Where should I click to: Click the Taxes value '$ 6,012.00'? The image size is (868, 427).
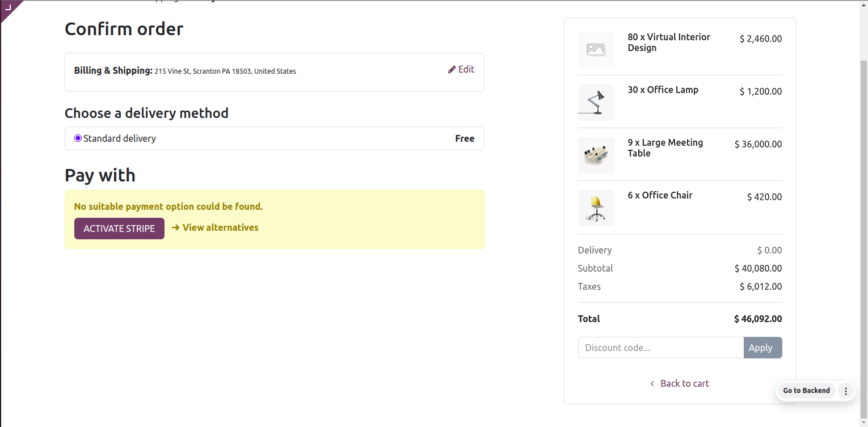(761, 286)
